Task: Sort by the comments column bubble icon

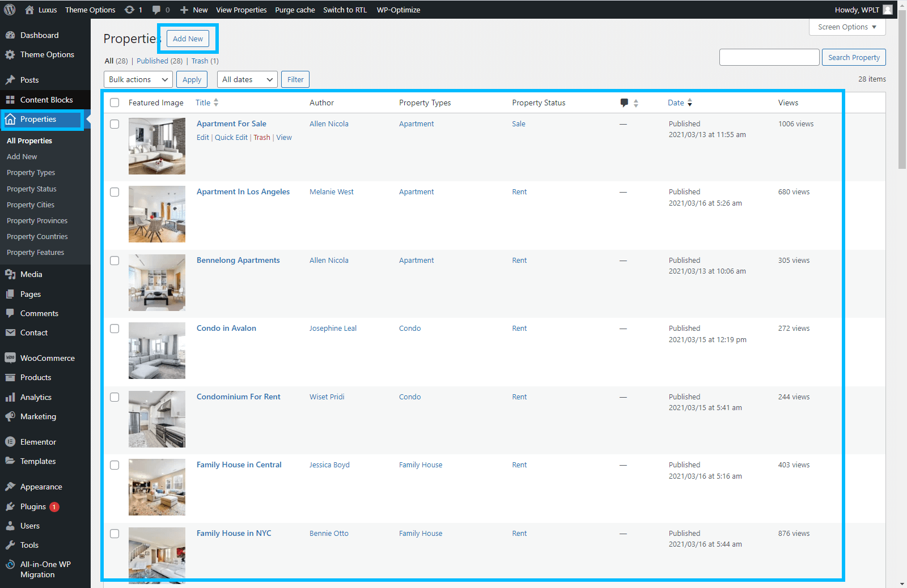Action: [x=624, y=103]
